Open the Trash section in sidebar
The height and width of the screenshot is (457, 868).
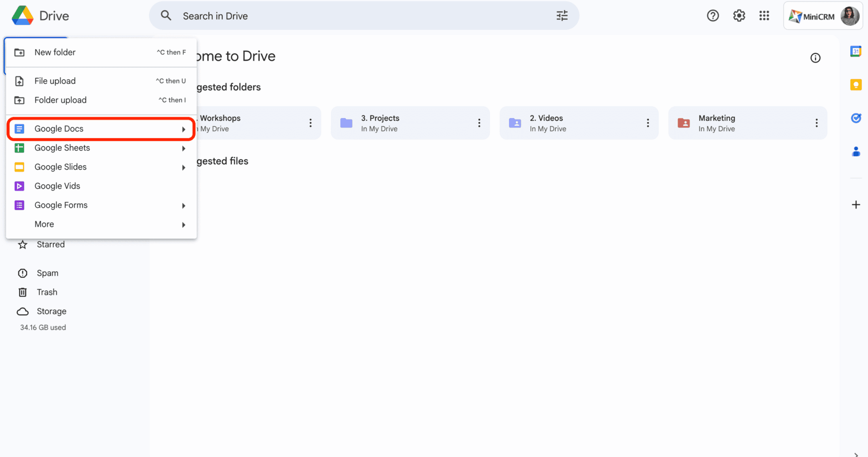point(47,292)
